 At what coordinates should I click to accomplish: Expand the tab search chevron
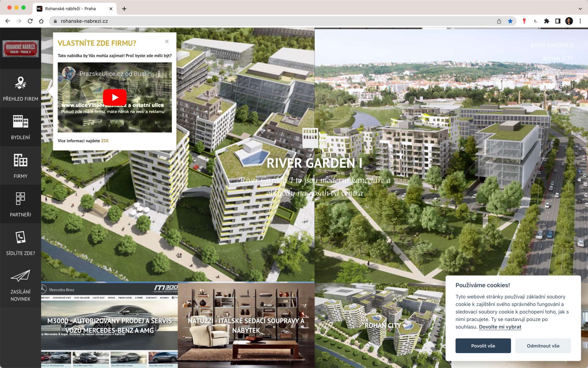point(580,9)
